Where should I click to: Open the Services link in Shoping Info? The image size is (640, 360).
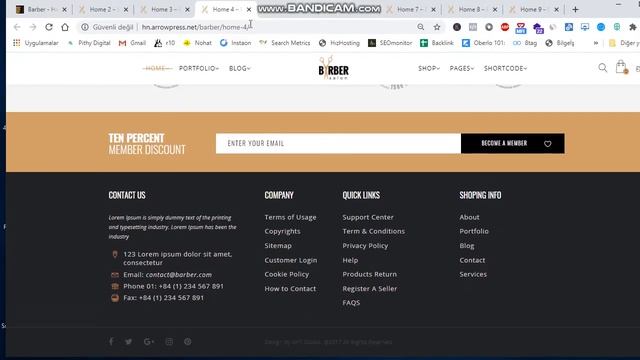[x=473, y=274]
